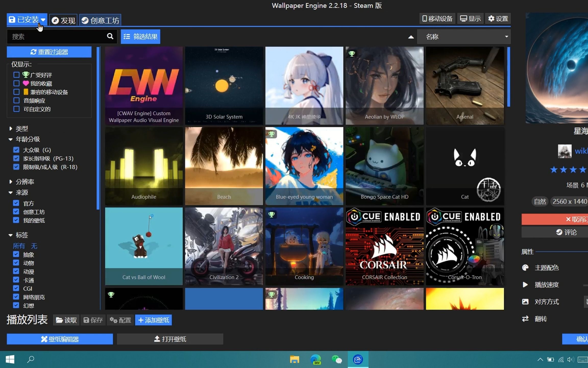This screenshot has height=368, width=588.
Task: Toggle ascending sort arrow
Action: pos(411,37)
